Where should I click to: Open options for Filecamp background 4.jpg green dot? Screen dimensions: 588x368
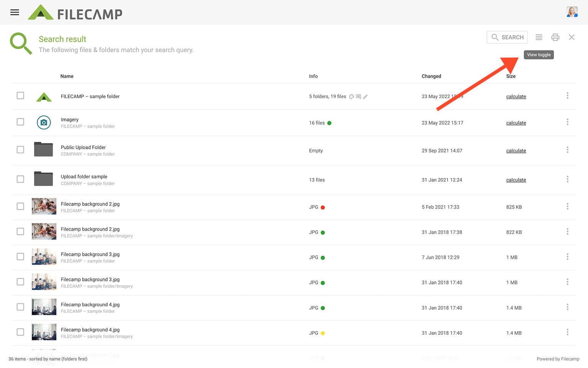point(567,307)
